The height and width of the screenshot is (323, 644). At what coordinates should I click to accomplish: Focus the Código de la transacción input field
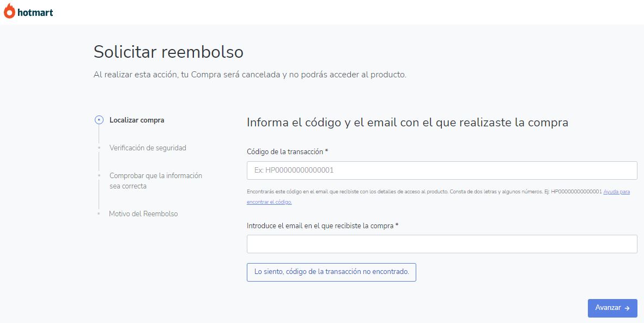point(442,170)
